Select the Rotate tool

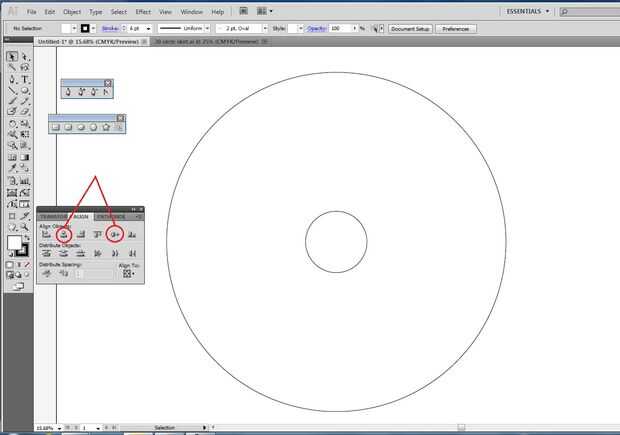12,124
